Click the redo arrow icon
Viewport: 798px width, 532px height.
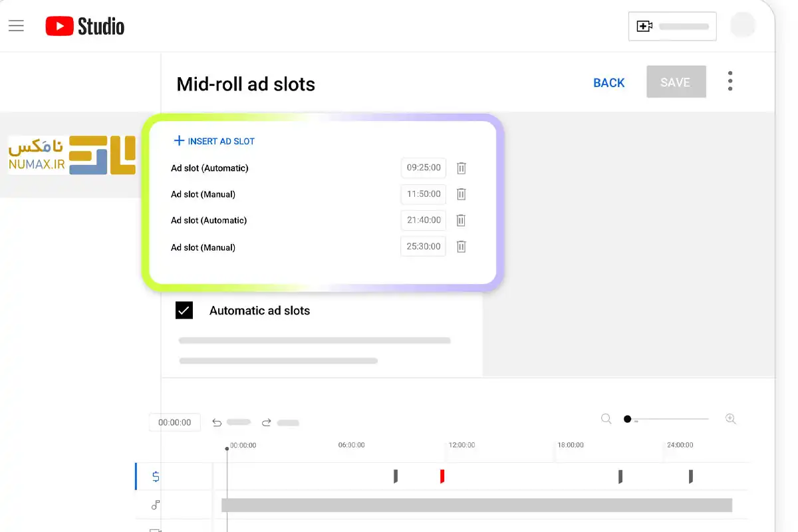[x=267, y=422]
